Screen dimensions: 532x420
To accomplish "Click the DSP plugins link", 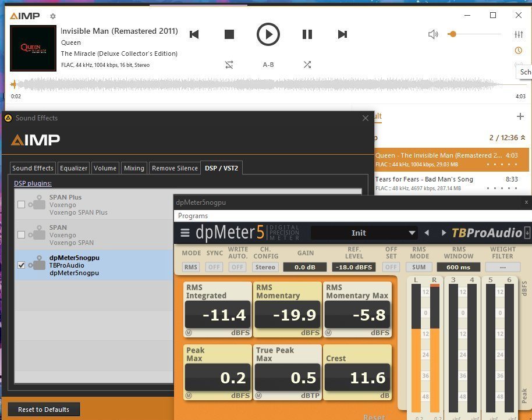I will (33, 183).
